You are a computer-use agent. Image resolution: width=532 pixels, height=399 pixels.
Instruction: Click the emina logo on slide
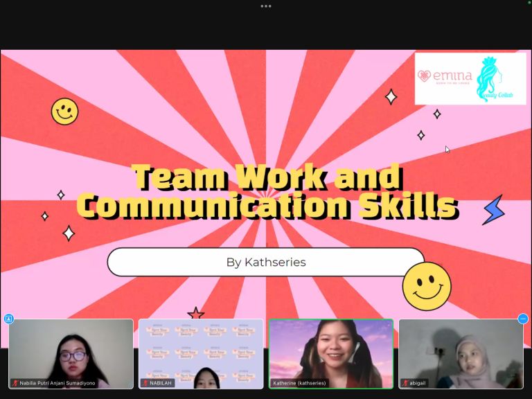click(x=445, y=76)
